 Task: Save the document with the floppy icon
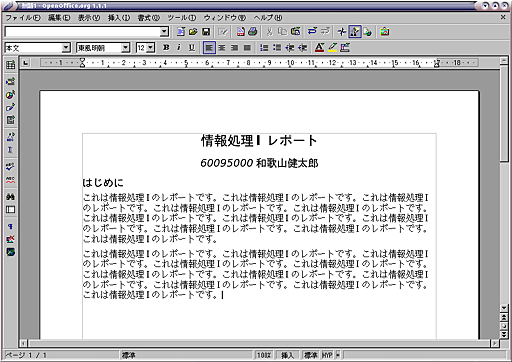pos(206,32)
